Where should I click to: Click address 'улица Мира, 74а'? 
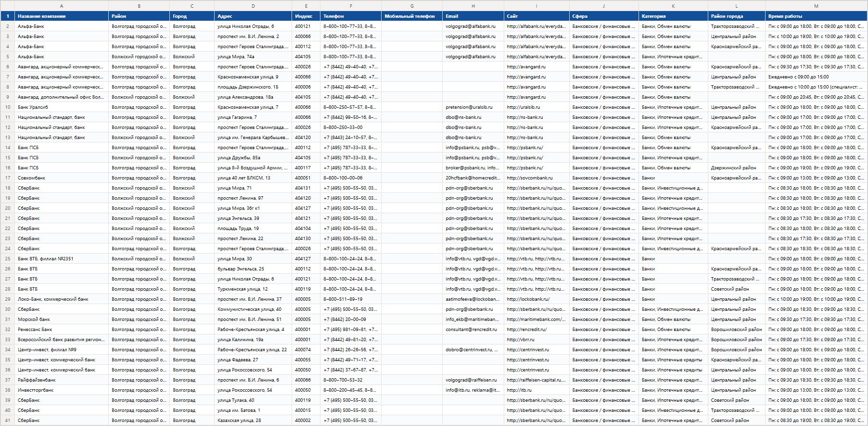pos(253,57)
